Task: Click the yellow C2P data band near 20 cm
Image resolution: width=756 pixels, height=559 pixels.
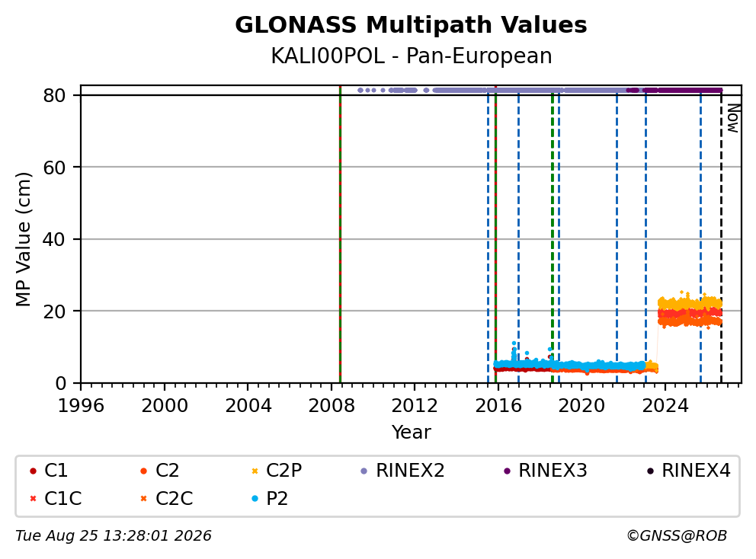Action: coord(690,304)
